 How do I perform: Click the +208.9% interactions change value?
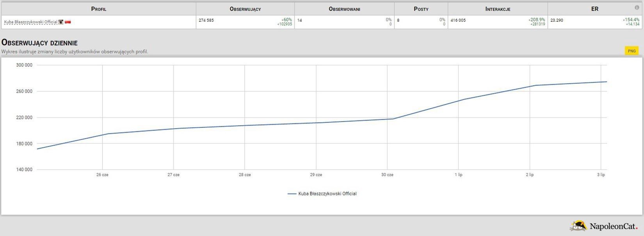click(x=537, y=20)
